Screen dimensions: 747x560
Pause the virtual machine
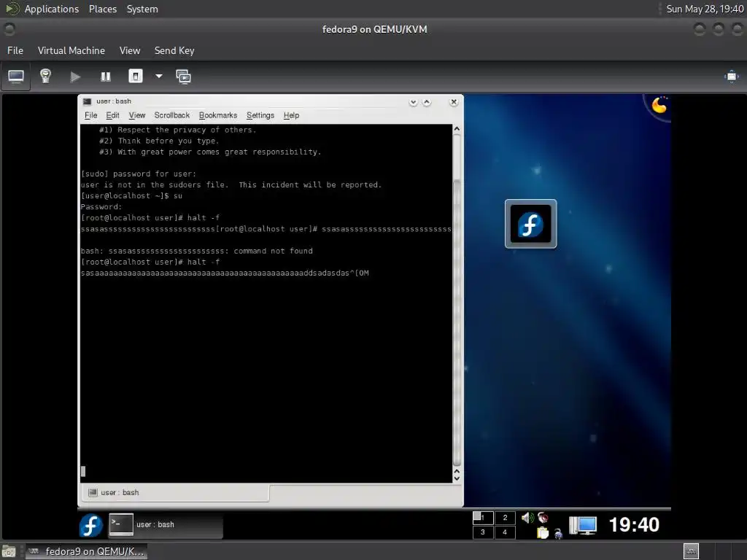[105, 77]
